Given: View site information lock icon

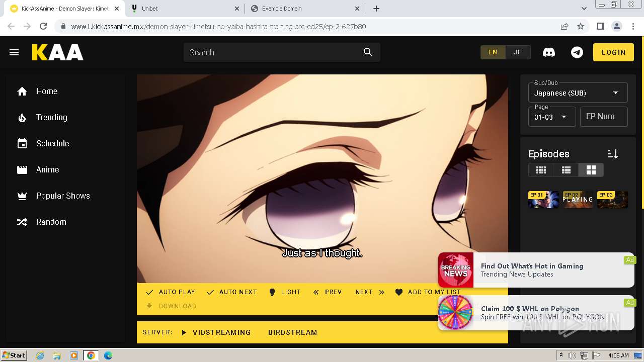Looking at the screenshot, I should pyautogui.click(x=63, y=26).
